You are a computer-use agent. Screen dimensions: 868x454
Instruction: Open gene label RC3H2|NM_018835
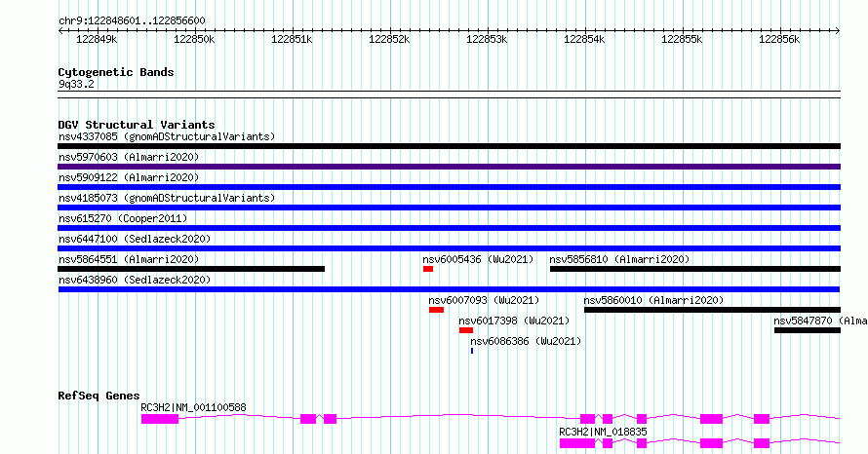pos(603,432)
